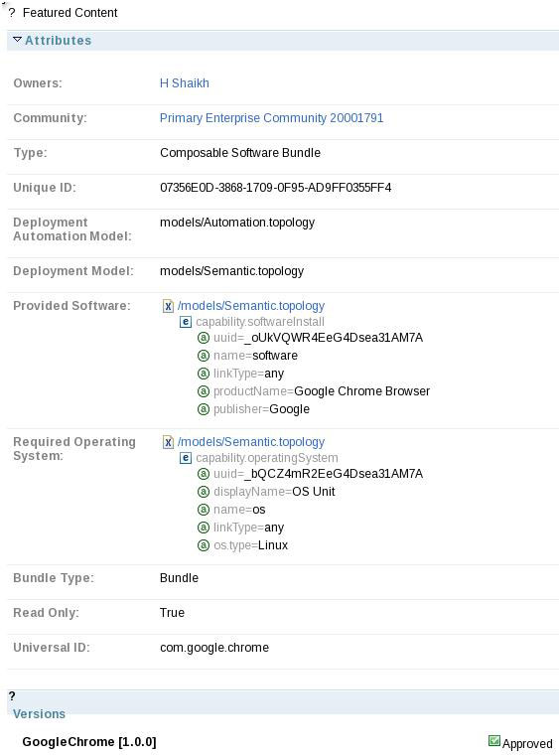559x756 pixels.
Task: Click the Featured Content heading
Action: pyautogui.click(x=70, y=13)
